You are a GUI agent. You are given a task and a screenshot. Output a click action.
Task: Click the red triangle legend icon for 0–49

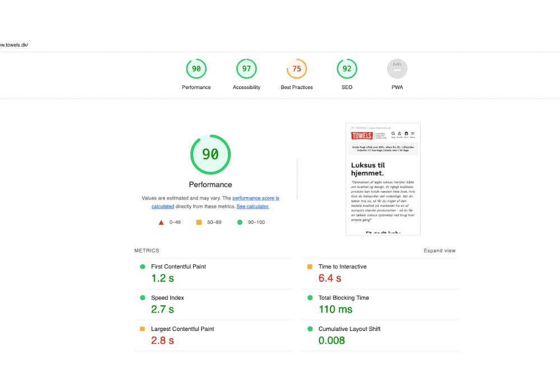(162, 222)
